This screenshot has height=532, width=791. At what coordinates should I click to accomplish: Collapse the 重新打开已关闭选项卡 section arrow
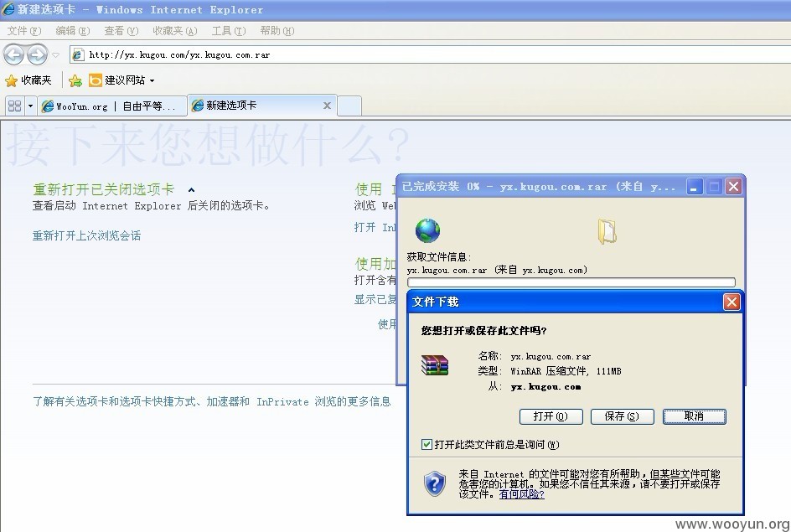pyautogui.click(x=191, y=190)
